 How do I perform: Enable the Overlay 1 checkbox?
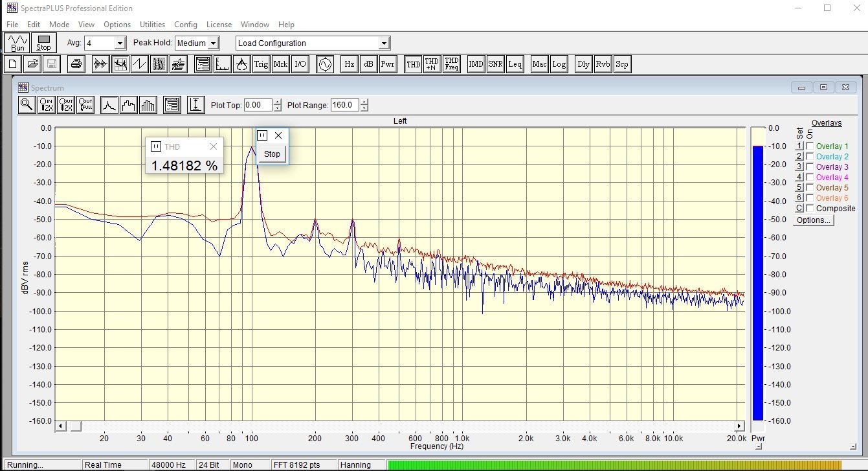click(x=810, y=146)
